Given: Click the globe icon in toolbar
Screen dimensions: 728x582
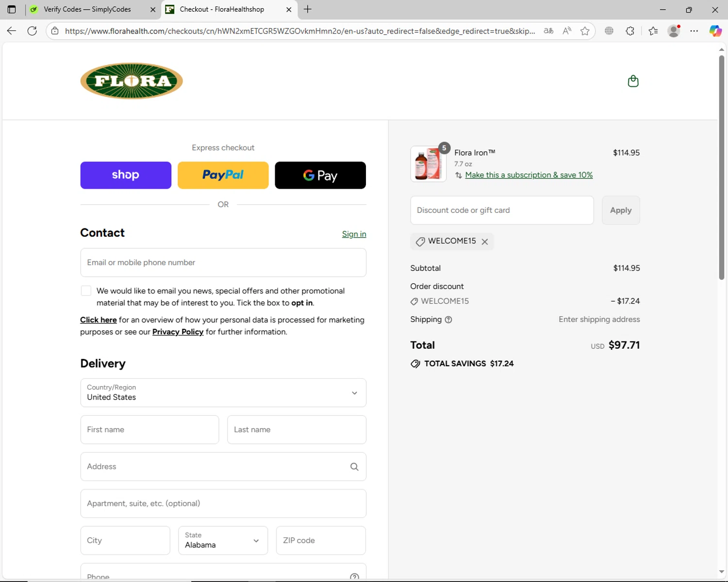Looking at the screenshot, I should pyautogui.click(x=609, y=31).
